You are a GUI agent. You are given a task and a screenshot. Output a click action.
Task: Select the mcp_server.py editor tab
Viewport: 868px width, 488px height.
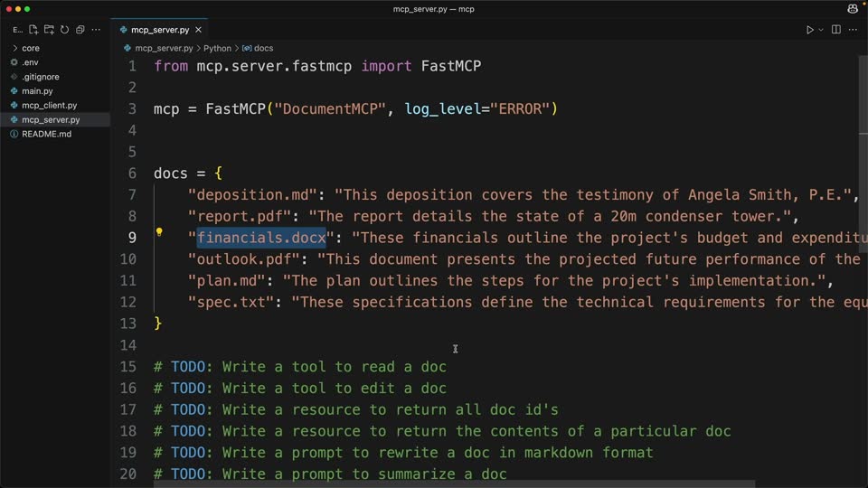pyautogui.click(x=160, y=30)
